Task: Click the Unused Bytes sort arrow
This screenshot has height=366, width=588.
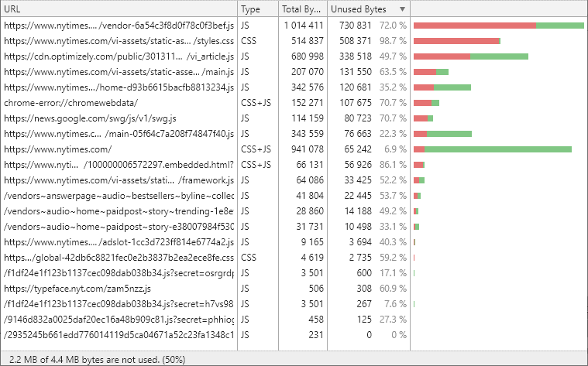Action: pyautogui.click(x=401, y=9)
